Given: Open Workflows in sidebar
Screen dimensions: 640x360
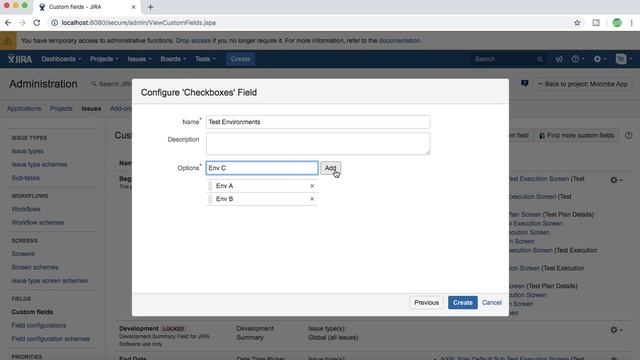Looking at the screenshot, I should click(26, 209).
